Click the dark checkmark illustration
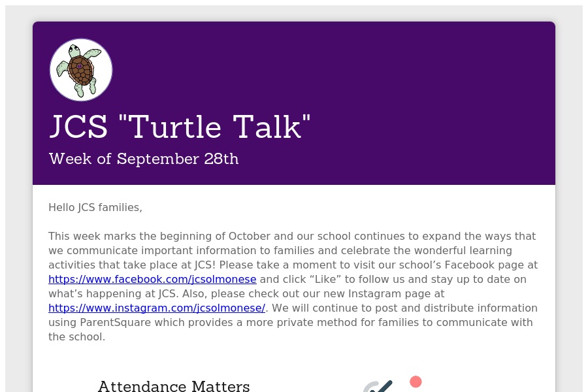This screenshot has width=588, height=392. (382, 386)
